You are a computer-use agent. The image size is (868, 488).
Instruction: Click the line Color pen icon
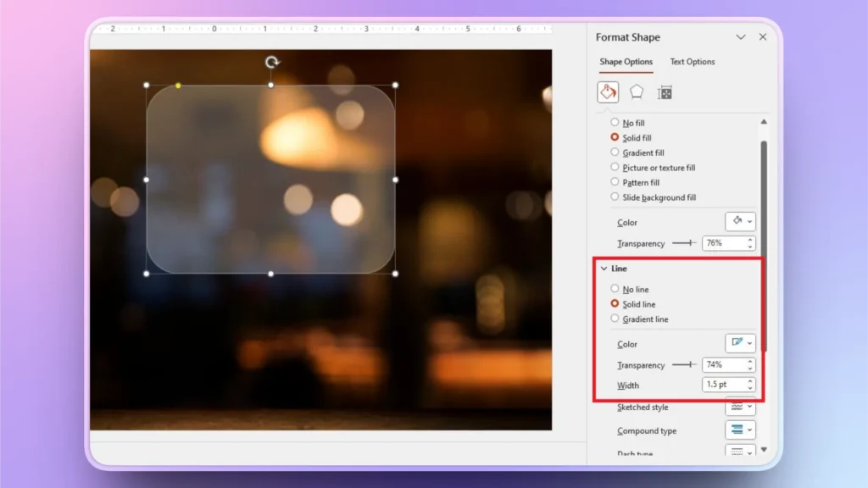(735, 343)
